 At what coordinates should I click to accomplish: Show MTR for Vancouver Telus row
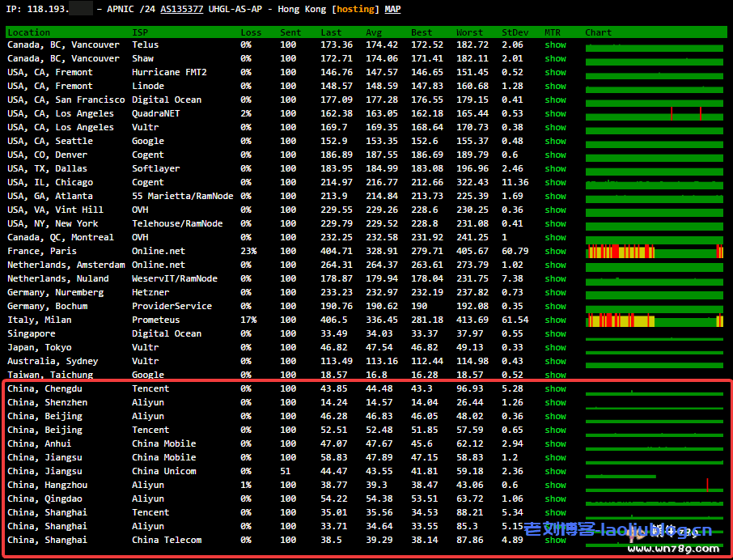tap(555, 45)
